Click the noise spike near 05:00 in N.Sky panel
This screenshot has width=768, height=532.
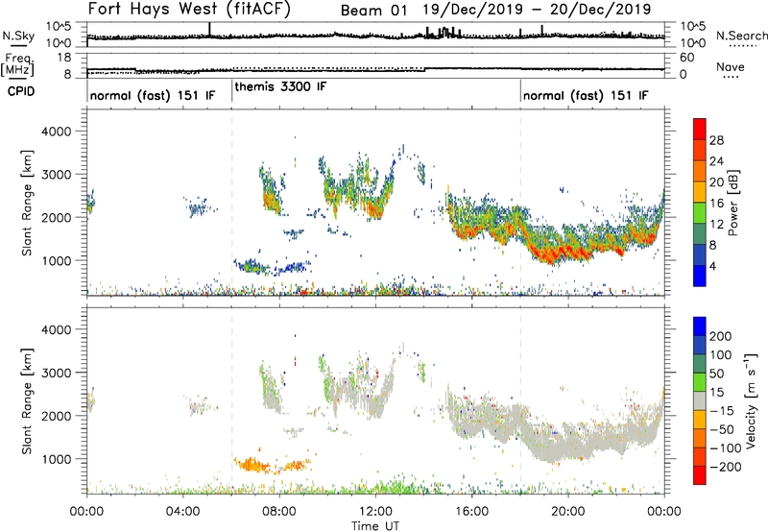(x=209, y=29)
